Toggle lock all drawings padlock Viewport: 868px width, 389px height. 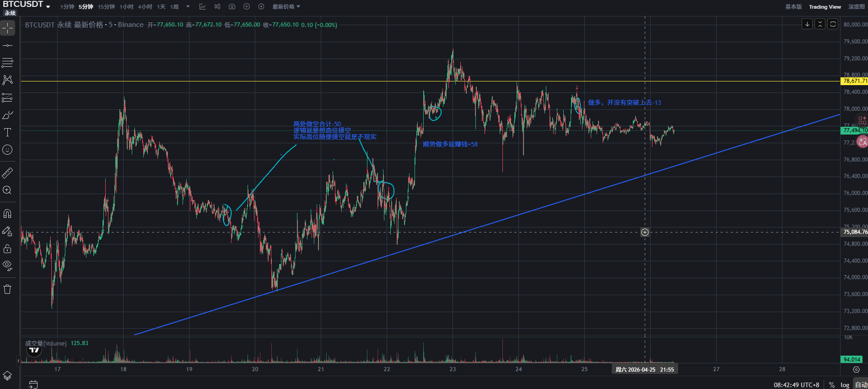pyautogui.click(x=7, y=249)
